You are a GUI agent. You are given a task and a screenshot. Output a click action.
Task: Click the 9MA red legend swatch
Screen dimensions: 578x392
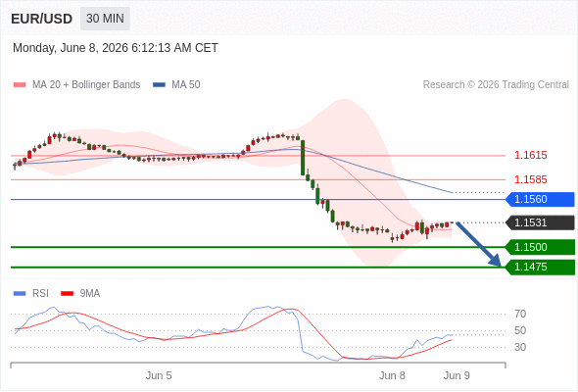pyautogui.click(x=67, y=294)
